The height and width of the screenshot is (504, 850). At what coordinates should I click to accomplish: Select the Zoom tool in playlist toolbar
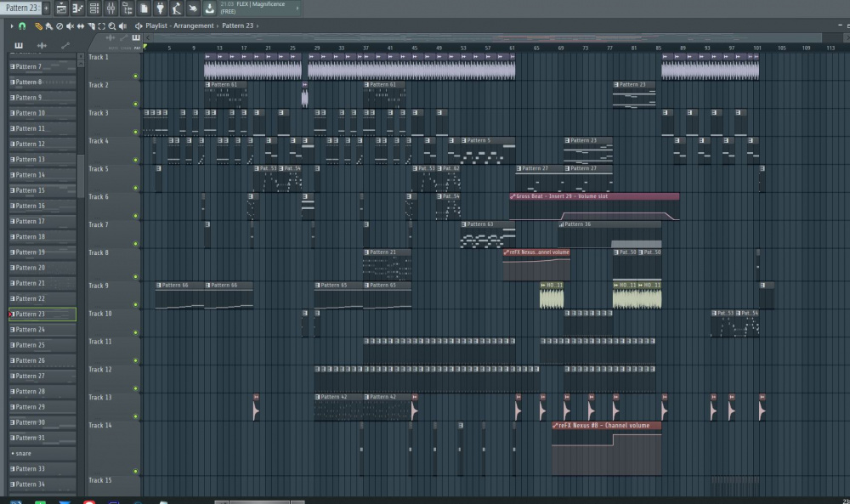(x=111, y=26)
